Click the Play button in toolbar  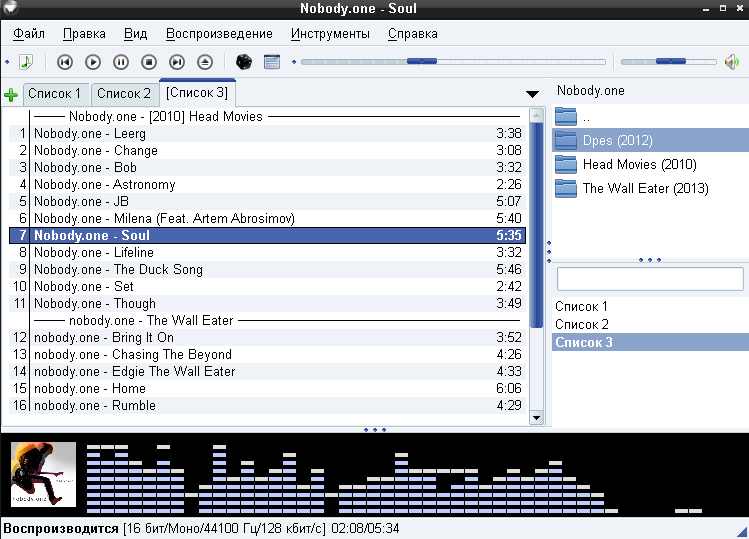click(x=93, y=62)
